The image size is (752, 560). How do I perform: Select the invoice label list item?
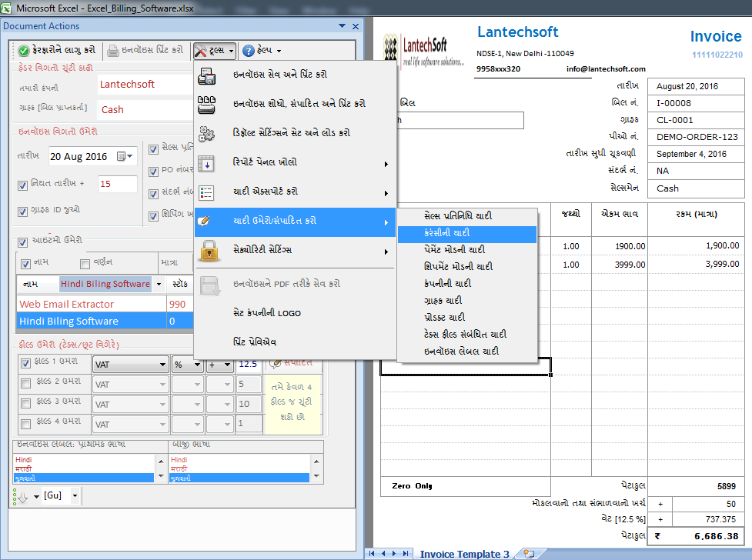[467, 352]
